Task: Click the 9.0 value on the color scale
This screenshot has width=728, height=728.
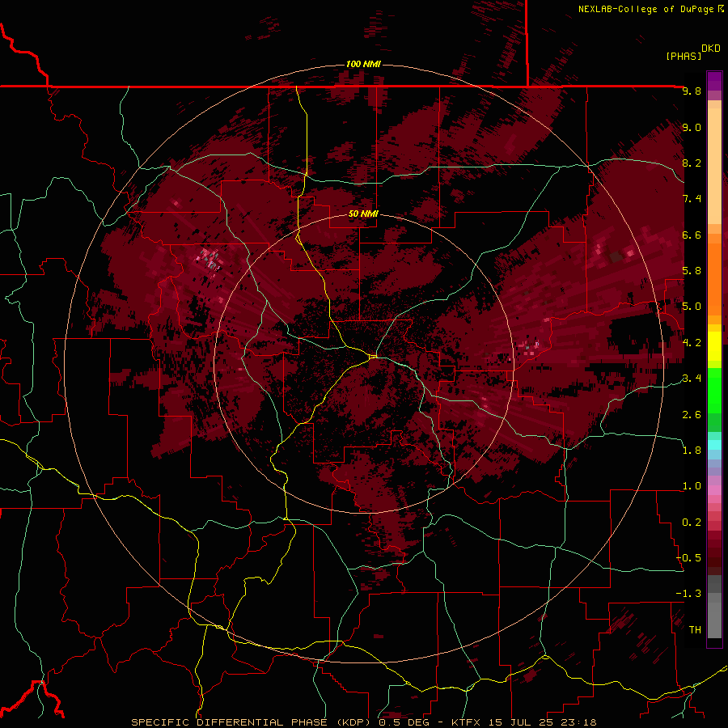Action: 692,127
